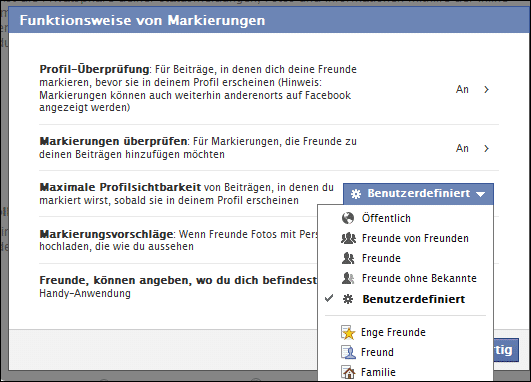Click the globe icon next to Öffentlich
Screen dimensions: 531x382
tap(348, 218)
